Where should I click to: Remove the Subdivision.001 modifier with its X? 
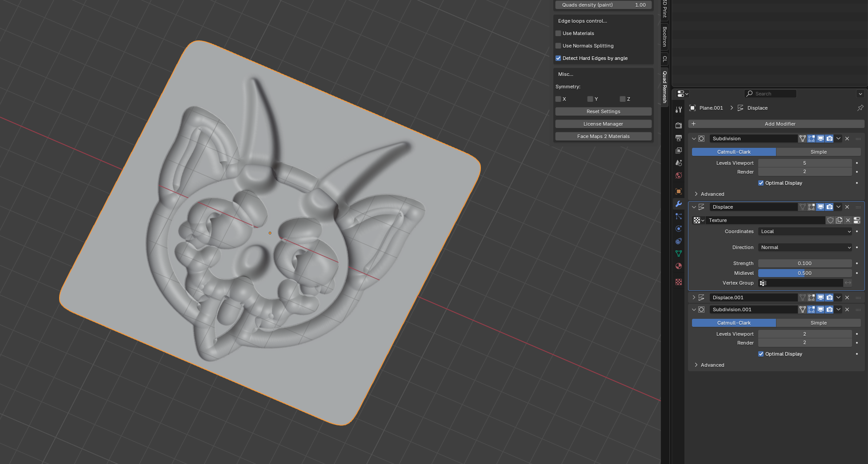coord(847,309)
